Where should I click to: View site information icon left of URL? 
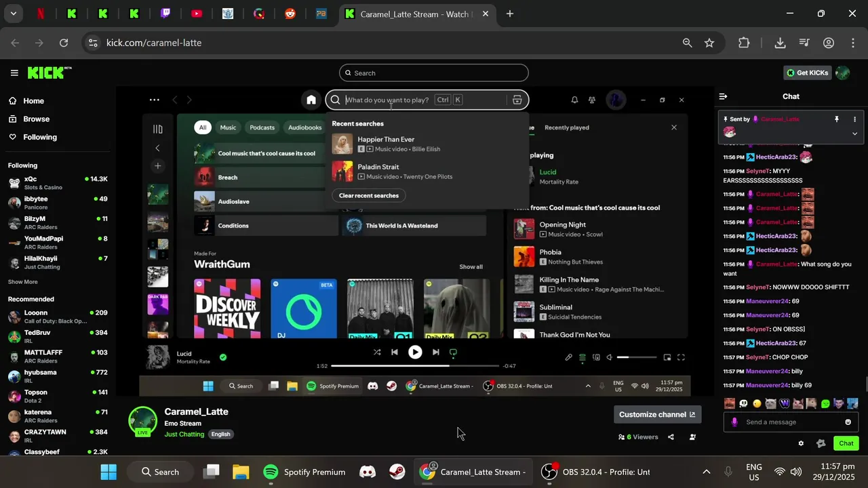(94, 43)
